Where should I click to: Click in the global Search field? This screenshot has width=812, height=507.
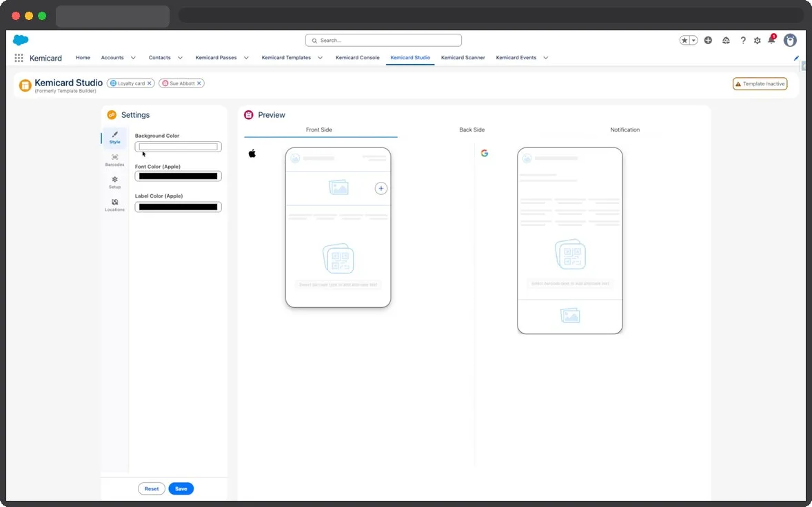[x=383, y=41]
